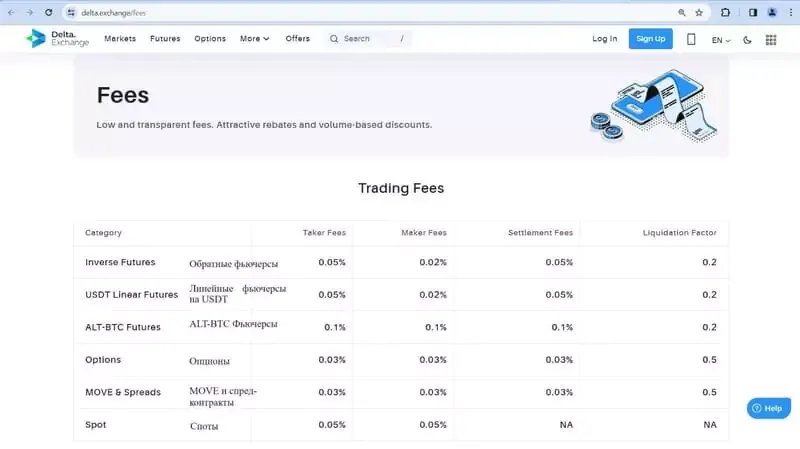Click the Category column header
This screenshot has height=449, width=800.
pos(103,233)
